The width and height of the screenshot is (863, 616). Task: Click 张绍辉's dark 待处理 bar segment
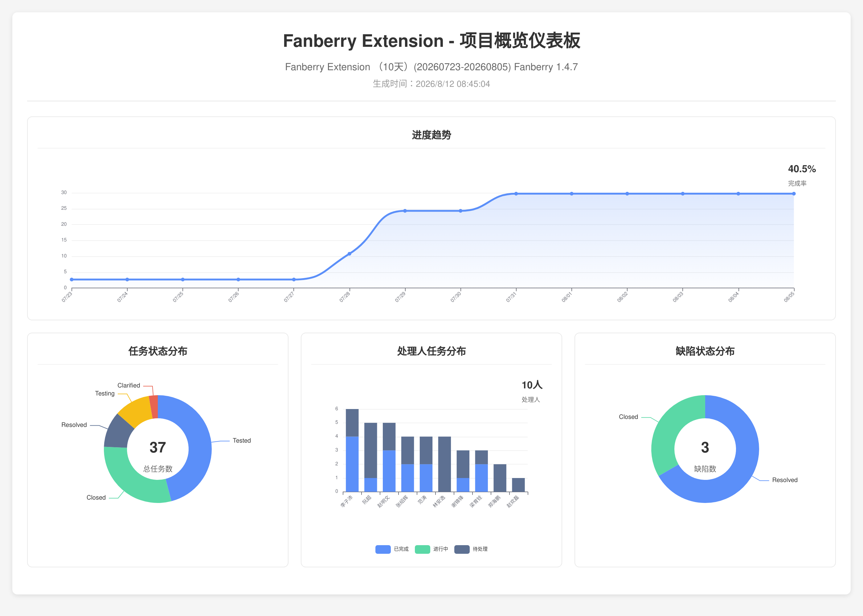coord(407,450)
